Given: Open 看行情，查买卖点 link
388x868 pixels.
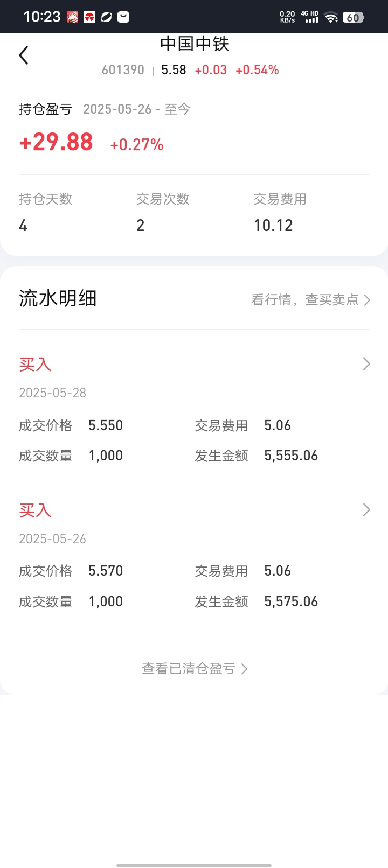Looking at the screenshot, I should click(311, 300).
